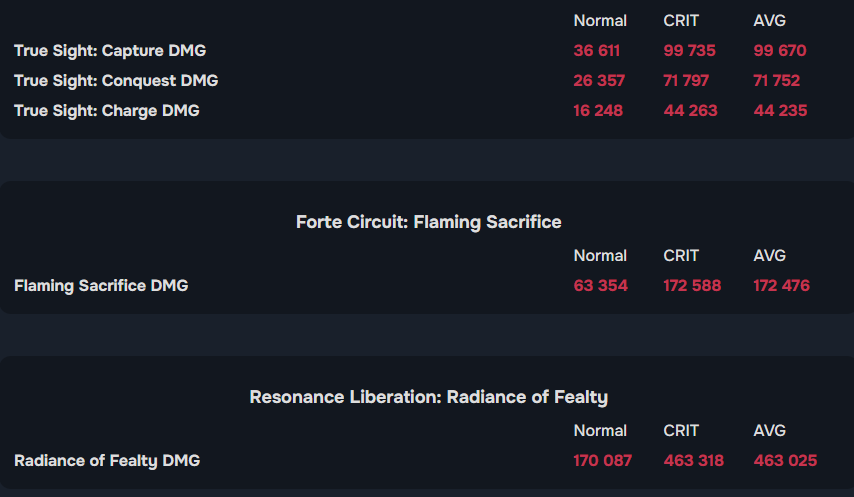
Task: Select Capture DMG crit value 99 735
Action: (x=690, y=50)
